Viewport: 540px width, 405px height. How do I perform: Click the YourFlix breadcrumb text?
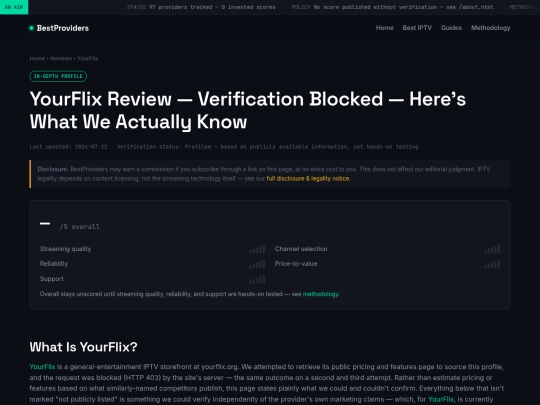click(x=87, y=59)
